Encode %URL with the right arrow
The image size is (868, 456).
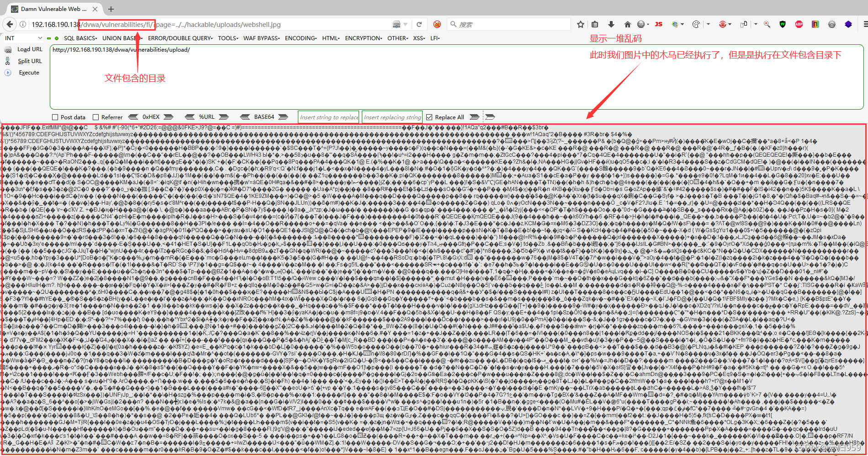[223, 117]
